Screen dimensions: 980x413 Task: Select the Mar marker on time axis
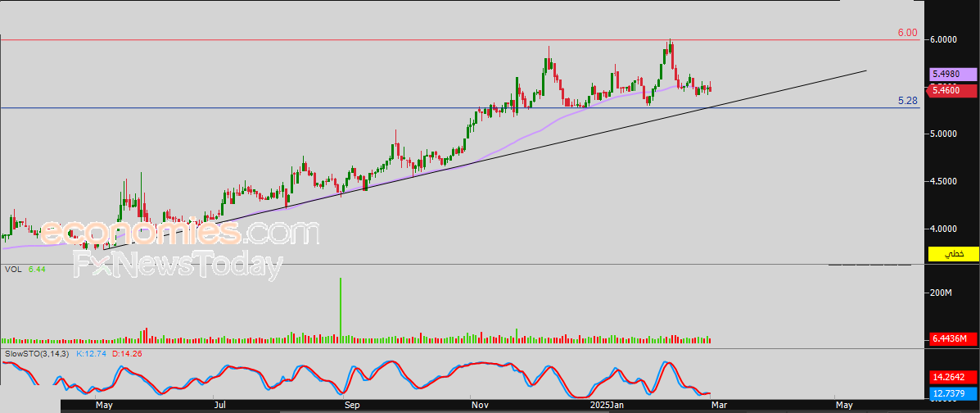tap(720, 405)
